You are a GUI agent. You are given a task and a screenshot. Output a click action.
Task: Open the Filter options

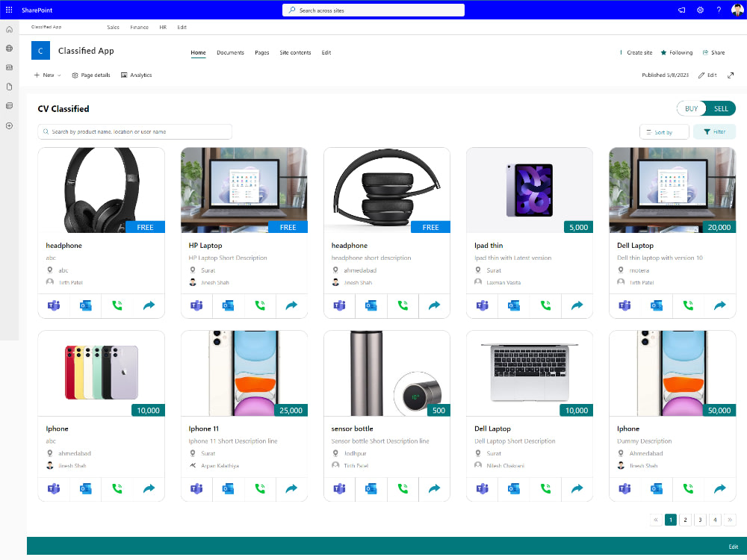click(x=714, y=131)
